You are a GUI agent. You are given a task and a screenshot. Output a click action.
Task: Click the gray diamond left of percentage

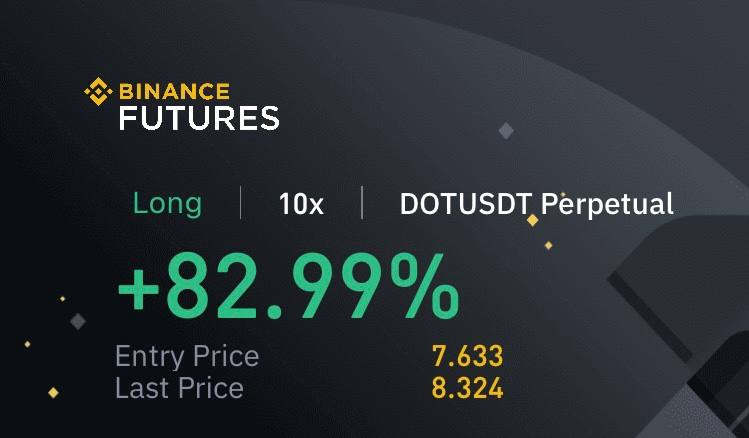(x=78, y=321)
